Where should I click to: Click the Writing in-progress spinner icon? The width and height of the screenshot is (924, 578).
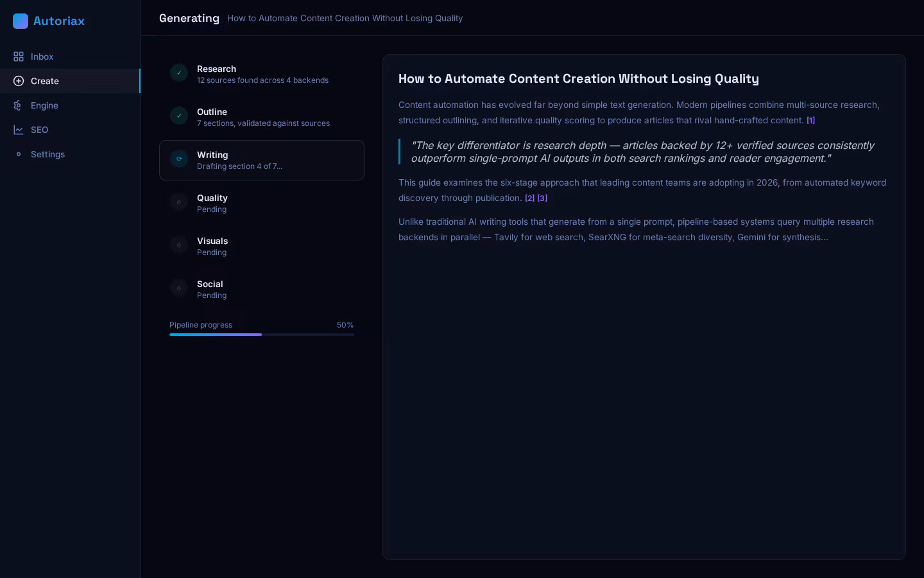[179, 159]
